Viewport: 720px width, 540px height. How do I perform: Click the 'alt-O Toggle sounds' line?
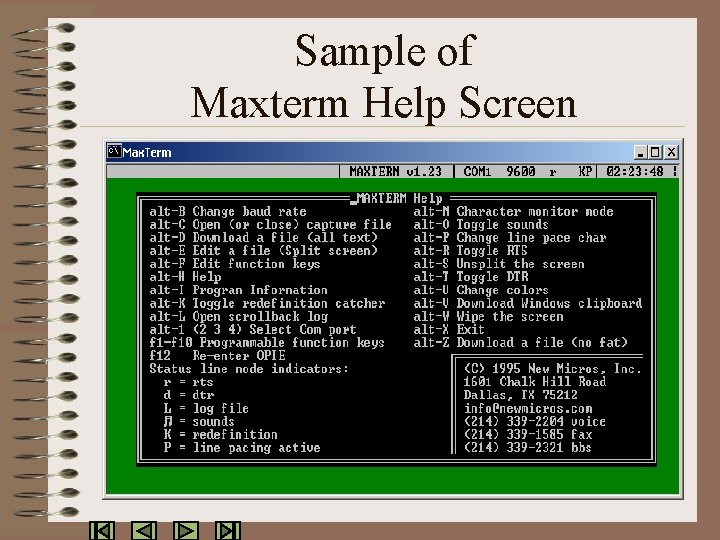(481, 225)
